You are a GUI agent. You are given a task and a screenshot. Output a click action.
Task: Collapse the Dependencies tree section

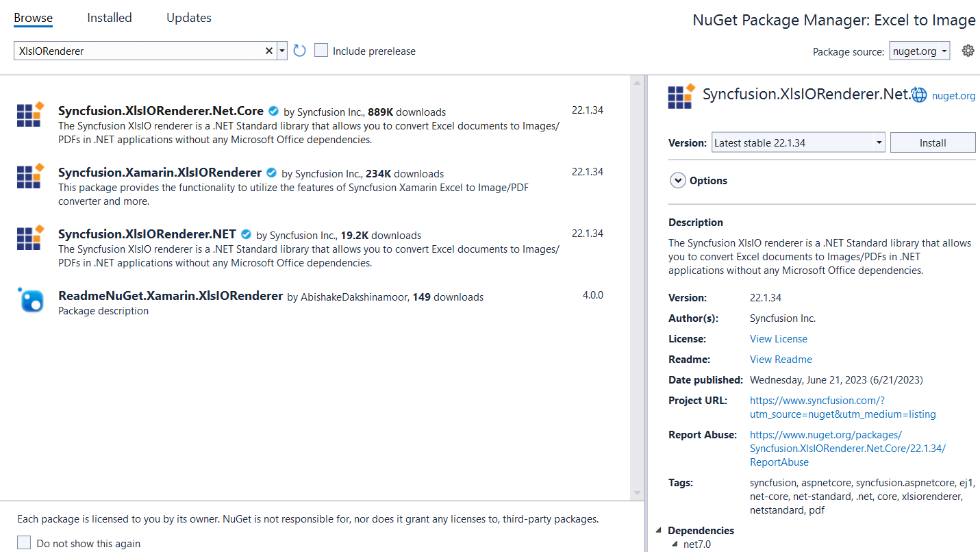[x=659, y=531]
